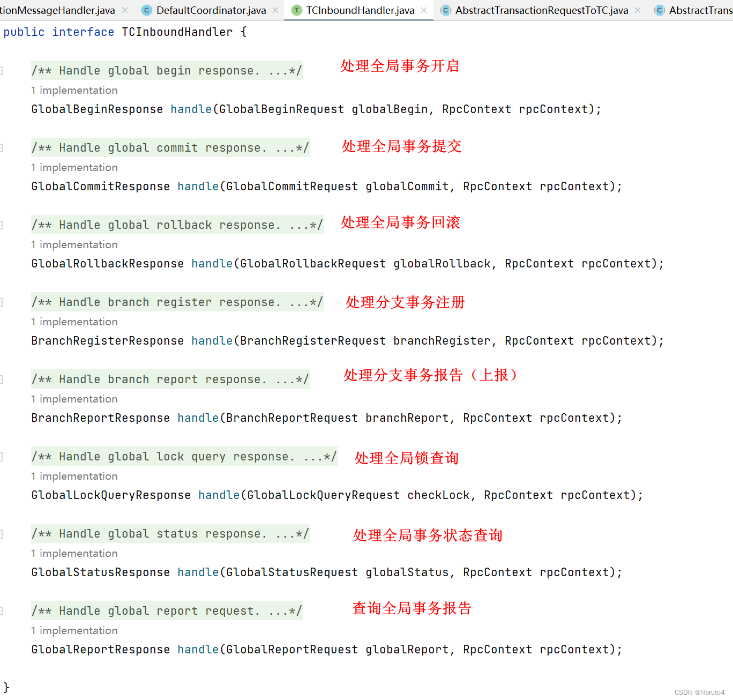Screen dimensions: 733x700
Task: Open '1 implementation' hint above GlobalStatusResponse handle
Action: (74, 553)
